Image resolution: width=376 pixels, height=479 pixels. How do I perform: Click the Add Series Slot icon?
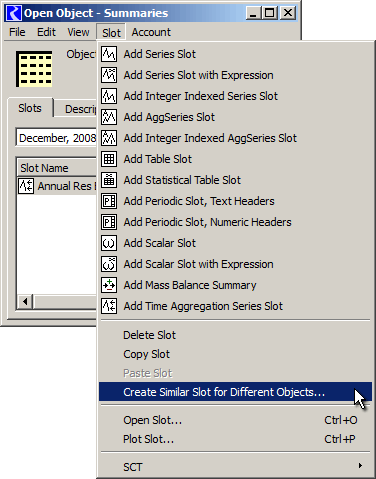(109, 54)
